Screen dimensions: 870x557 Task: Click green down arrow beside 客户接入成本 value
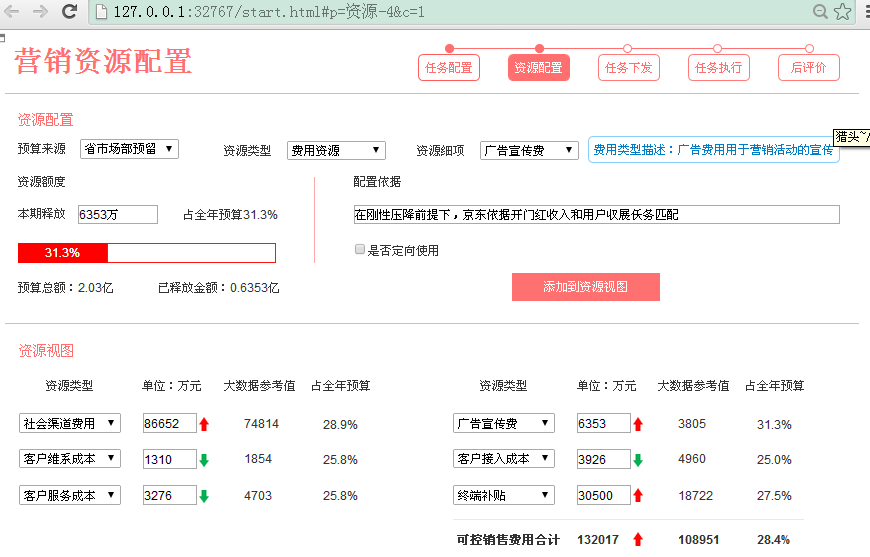(638, 460)
